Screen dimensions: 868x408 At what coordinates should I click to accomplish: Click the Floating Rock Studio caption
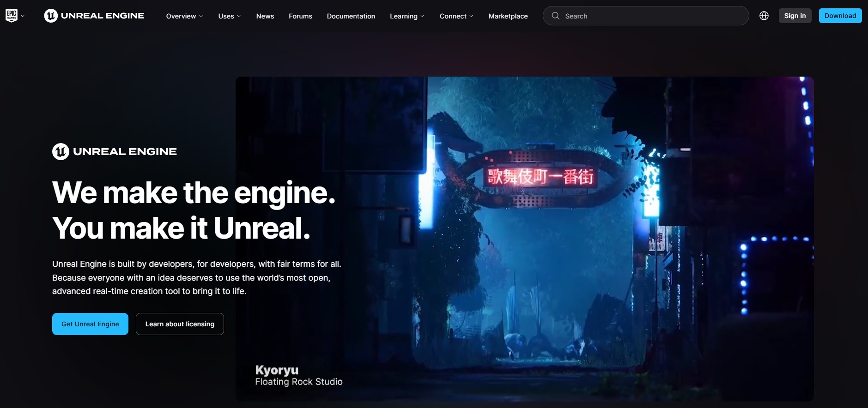pyautogui.click(x=299, y=382)
